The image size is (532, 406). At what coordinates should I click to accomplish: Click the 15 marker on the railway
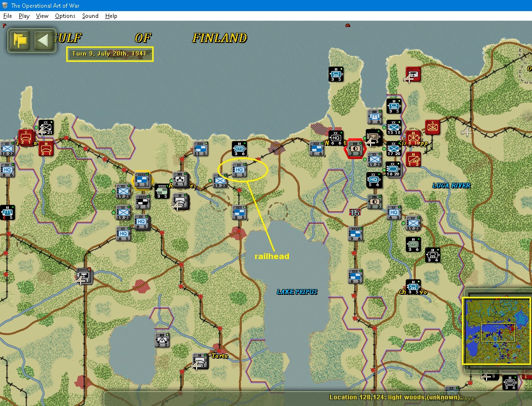(x=355, y=213)
